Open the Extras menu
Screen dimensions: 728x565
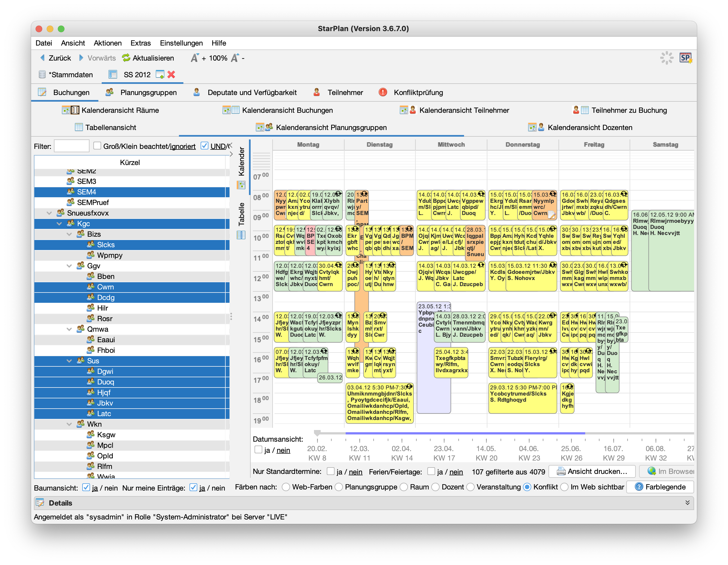[140, 43]
